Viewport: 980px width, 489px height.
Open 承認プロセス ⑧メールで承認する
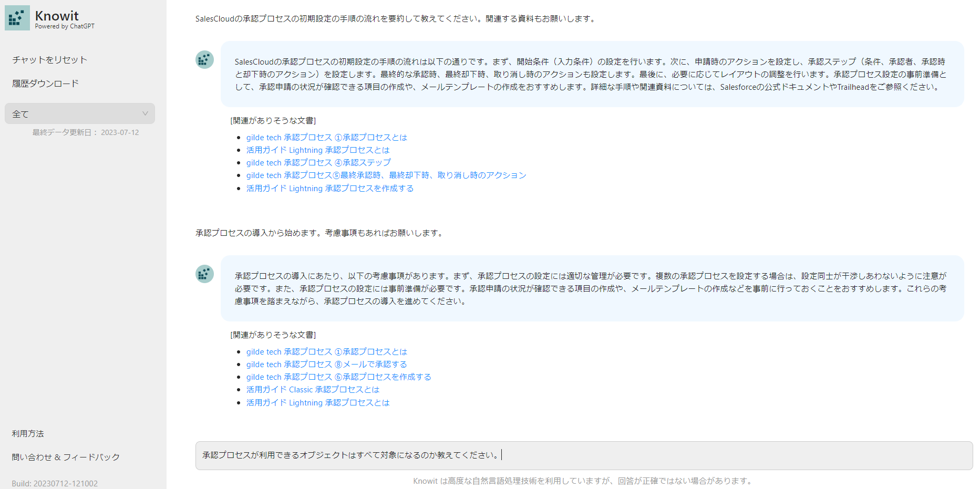tap(327, 364)
